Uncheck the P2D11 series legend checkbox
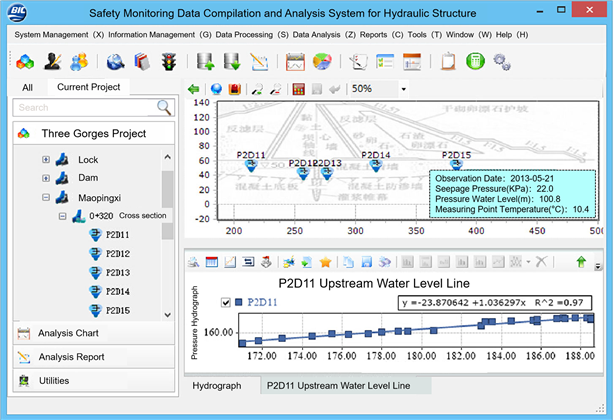The width and height of the screenshot is (614, 420). coord(226,302)
